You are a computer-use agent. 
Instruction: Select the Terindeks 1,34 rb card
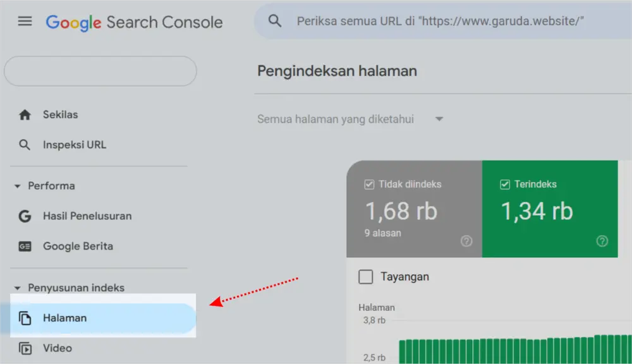pos(550,209)
